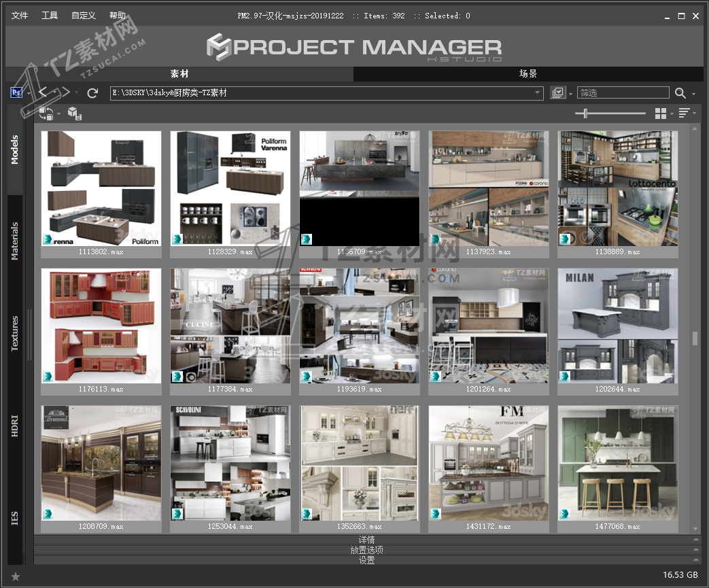Select the 1253044.max thumbnail
This screenshot has width=709, height=588.
click(230, 469)
